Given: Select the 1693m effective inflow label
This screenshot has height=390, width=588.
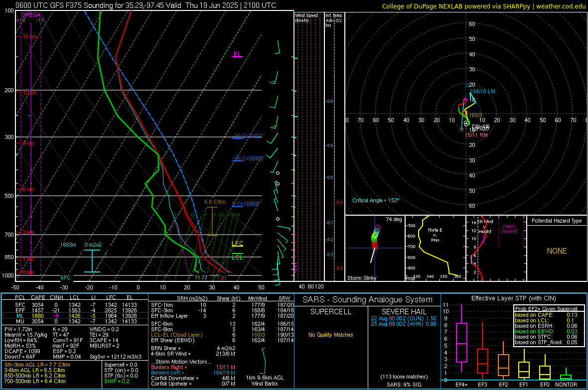Looking at the screenshot, I should coord(68,245).
